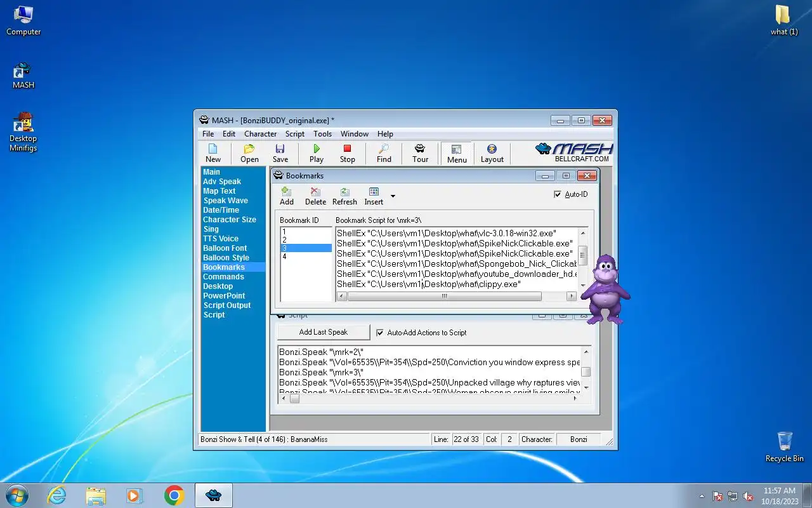This screenshot has height=508, width=812.
Task: Click the Bonzi.Speak "\mrk=3\" script line
Action: [321, 373]
